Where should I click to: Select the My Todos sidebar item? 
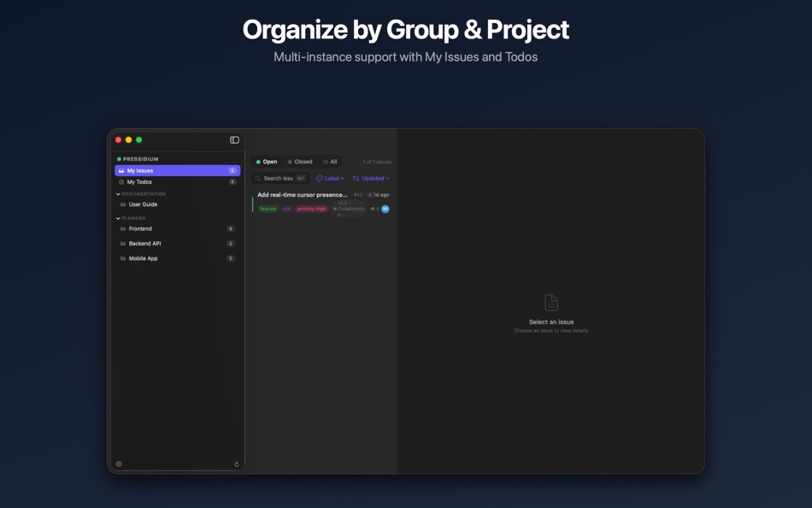(138, 181)
